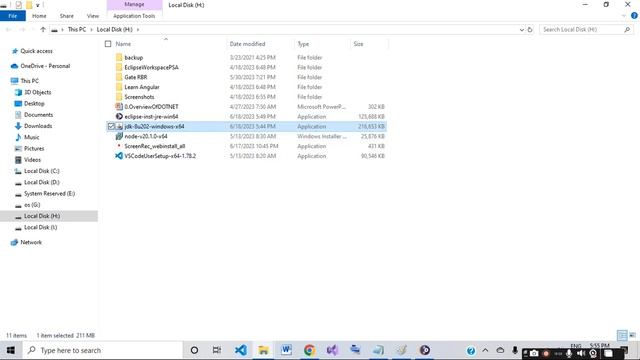Select Quick access in navigation pane
The image size is (640, 360).
[x=36, y=51]
